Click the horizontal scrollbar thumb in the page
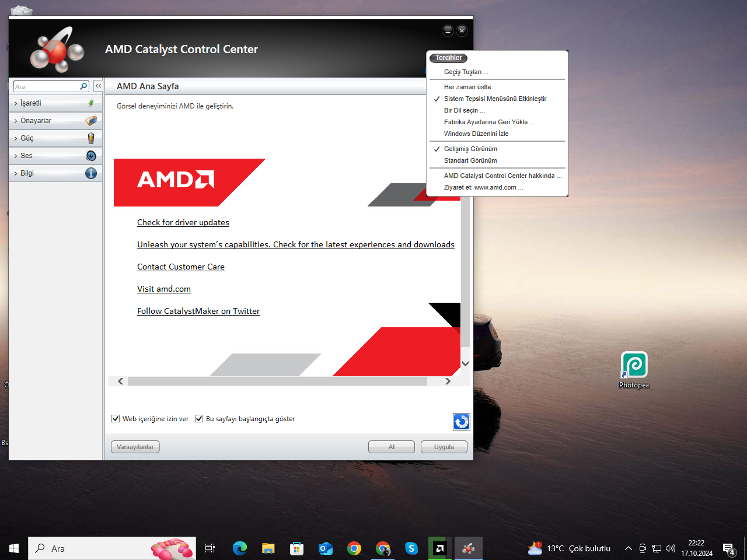The width and height of the screenshot is (747, 560). tap(278, 381)
